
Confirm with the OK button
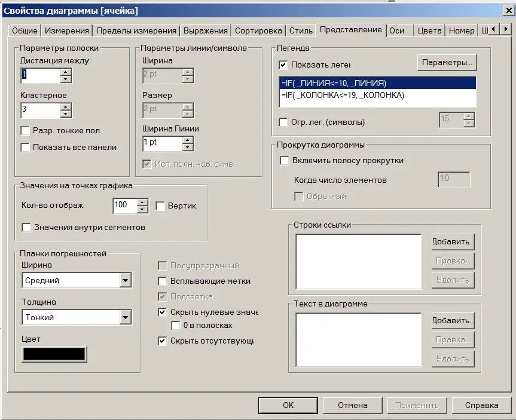coord(288,405)
